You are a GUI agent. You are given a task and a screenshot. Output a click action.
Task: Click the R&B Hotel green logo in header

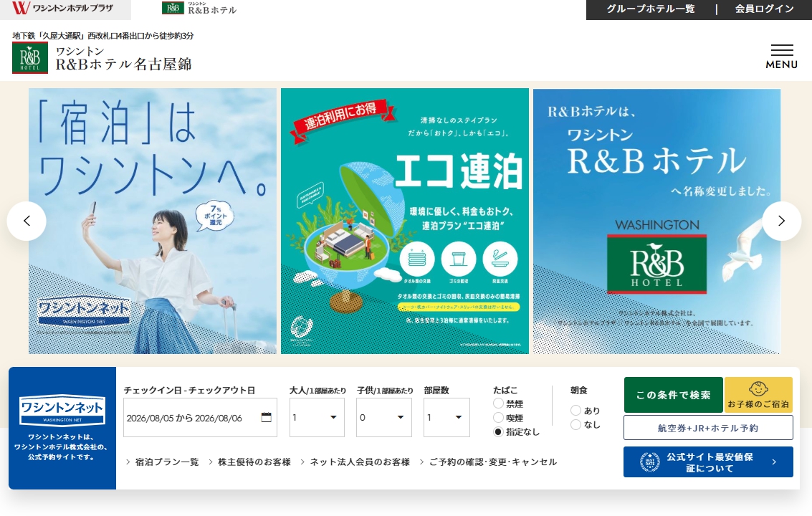[x=30, y=58]
